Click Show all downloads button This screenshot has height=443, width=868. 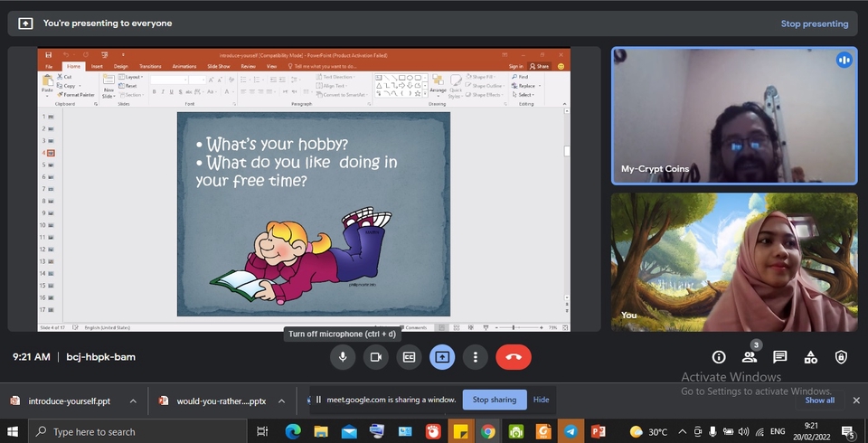pos(819,400)
